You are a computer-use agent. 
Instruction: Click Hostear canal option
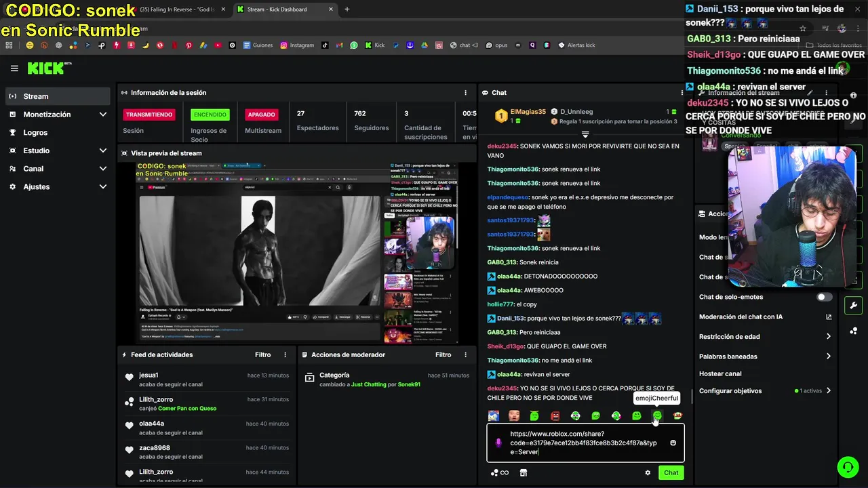(720, 373)
